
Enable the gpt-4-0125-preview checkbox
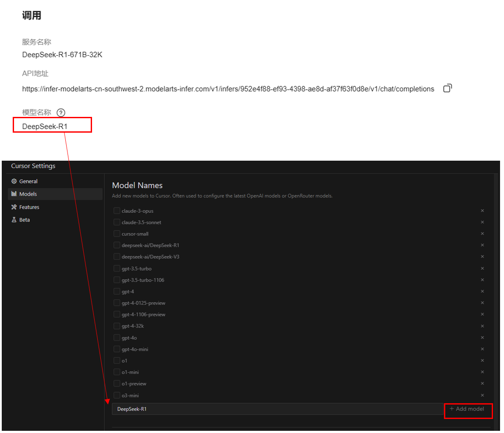coord(117,303)
